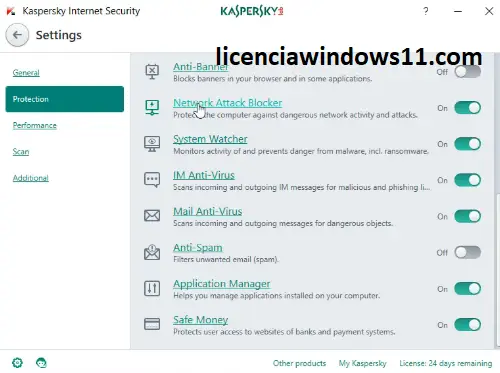Click the Anti-Banner component icon
The image size is (500, 373).
[152, 72]
